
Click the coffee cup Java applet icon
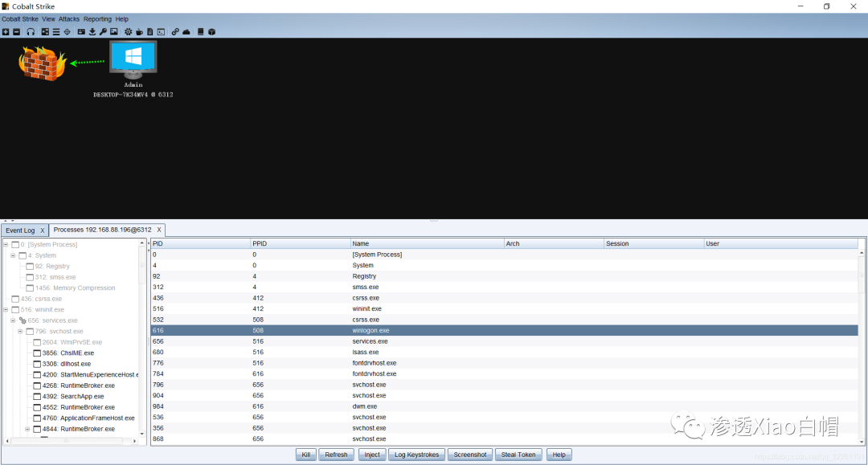pyautogui.click(x=140, y=32)
